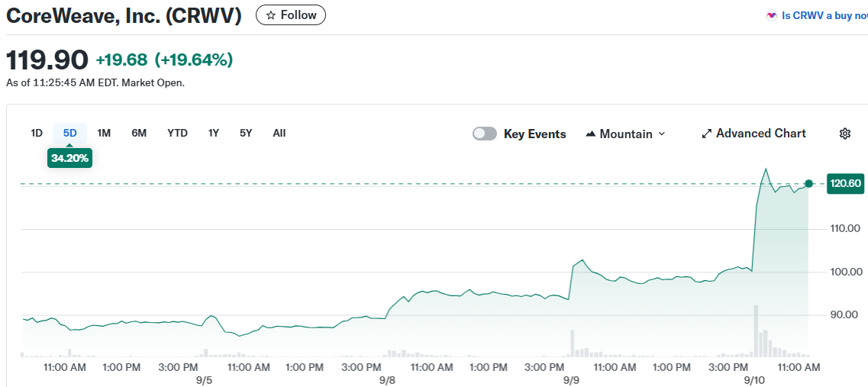The width and height of the screenshot is (868, 387).
Task: Click the 120.60 current price label
Action: 845,183
